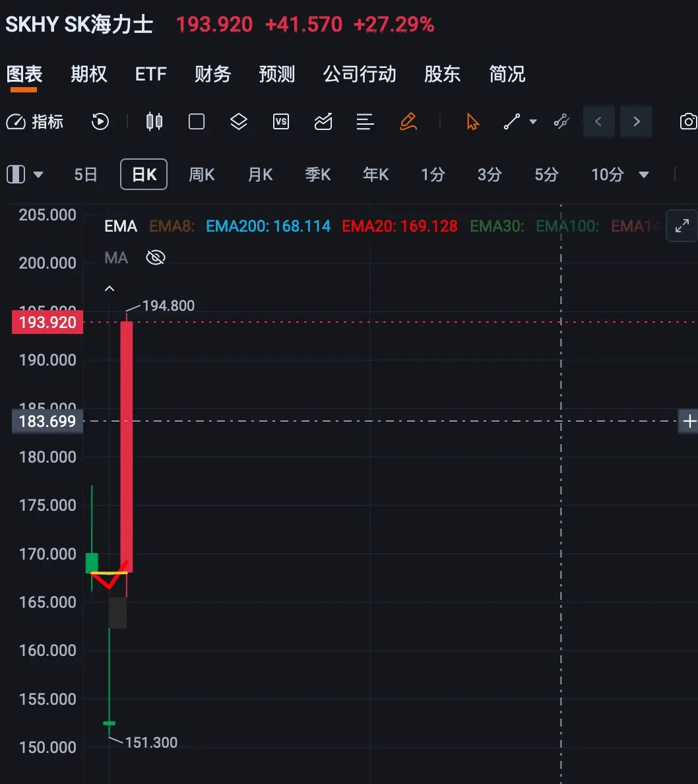
Task: Collapse indicator legend with up chevron
Action: (110, 288)
